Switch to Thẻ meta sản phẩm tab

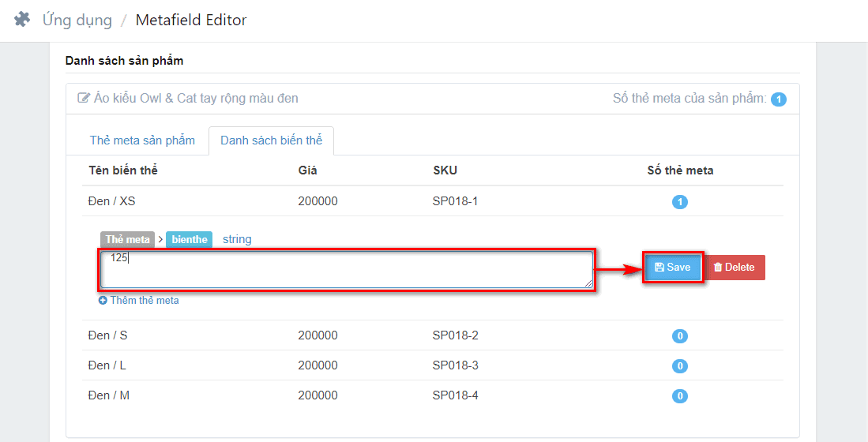(x=142, y=140)
